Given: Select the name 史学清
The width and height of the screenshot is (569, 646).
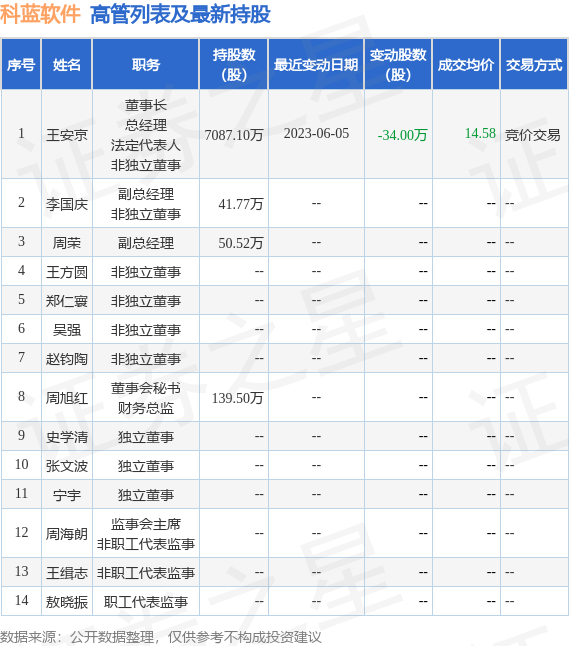Looking at the screenshot, I should (x=67, y=437).
